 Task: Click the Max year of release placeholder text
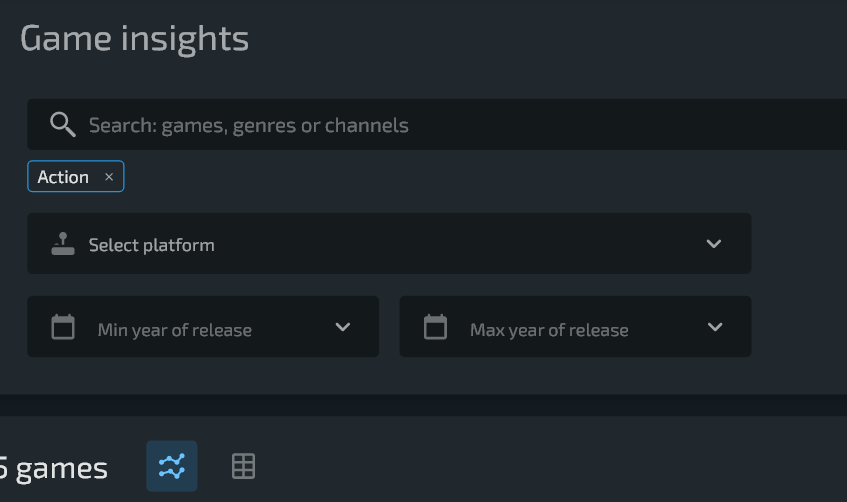[549, 330]
